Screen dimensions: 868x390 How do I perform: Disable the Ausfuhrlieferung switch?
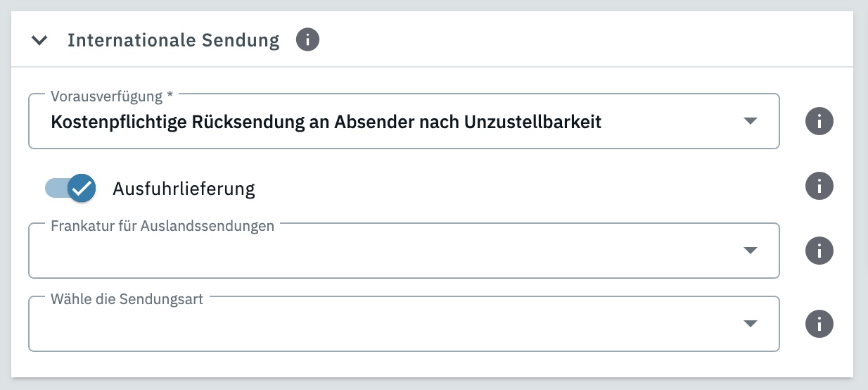[70, 188]
